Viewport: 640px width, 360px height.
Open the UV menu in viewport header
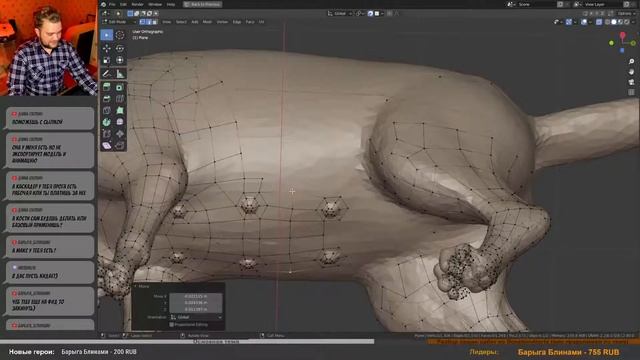click(261, 22)
